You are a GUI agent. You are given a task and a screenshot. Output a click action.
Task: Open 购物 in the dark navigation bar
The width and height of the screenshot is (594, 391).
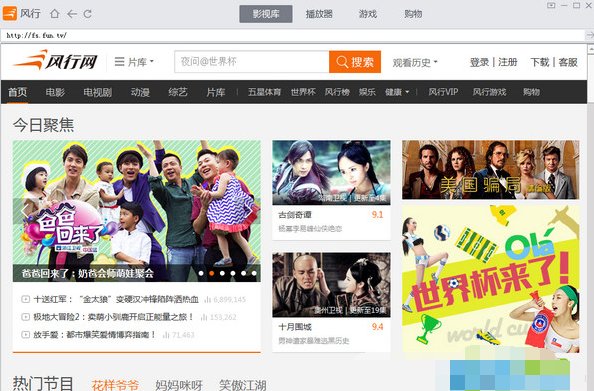coord(531,92)
